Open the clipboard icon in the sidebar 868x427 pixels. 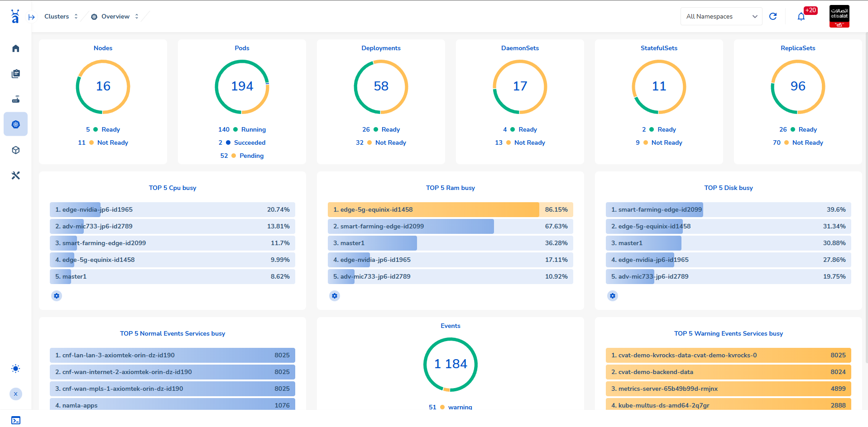[x=16, y=74]
